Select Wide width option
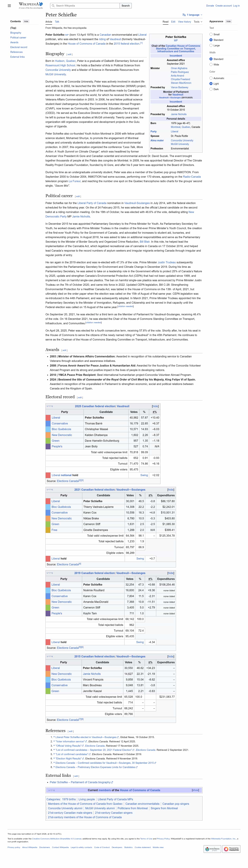 [x=211, y=64]
